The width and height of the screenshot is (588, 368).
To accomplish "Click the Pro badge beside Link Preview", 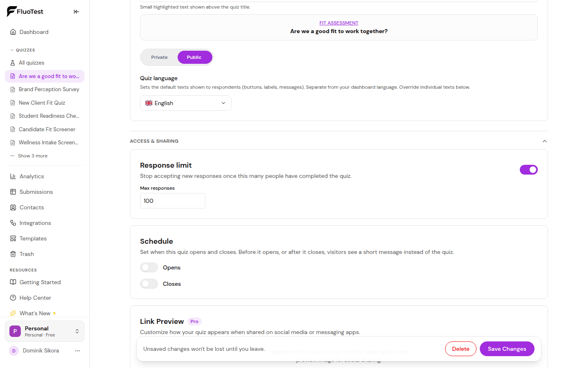I will (x=194, y=321).
